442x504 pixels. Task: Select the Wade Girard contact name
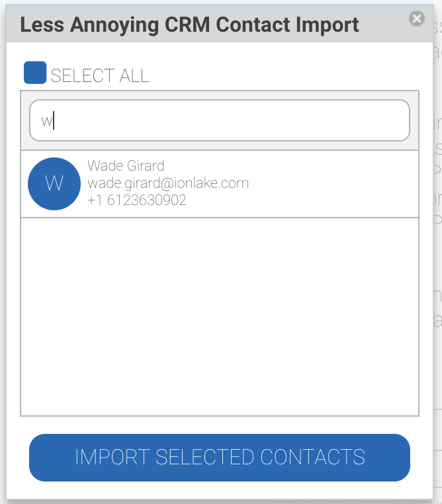[126, 165]
